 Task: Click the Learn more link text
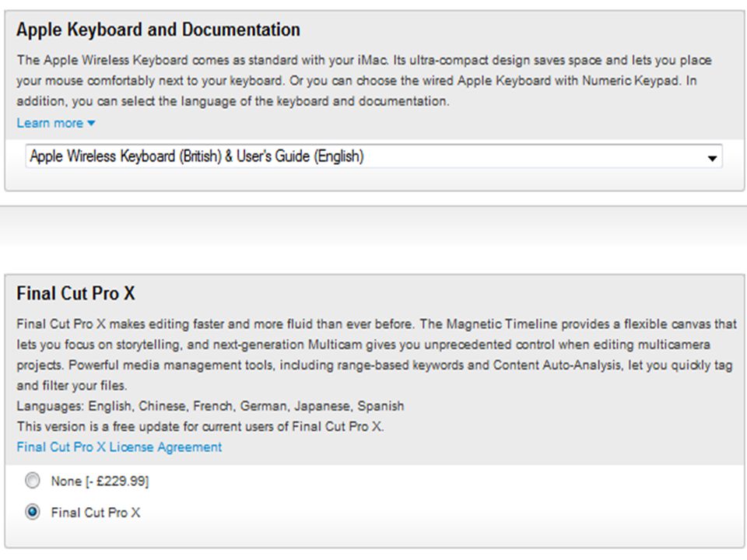(x=50, y=123)
